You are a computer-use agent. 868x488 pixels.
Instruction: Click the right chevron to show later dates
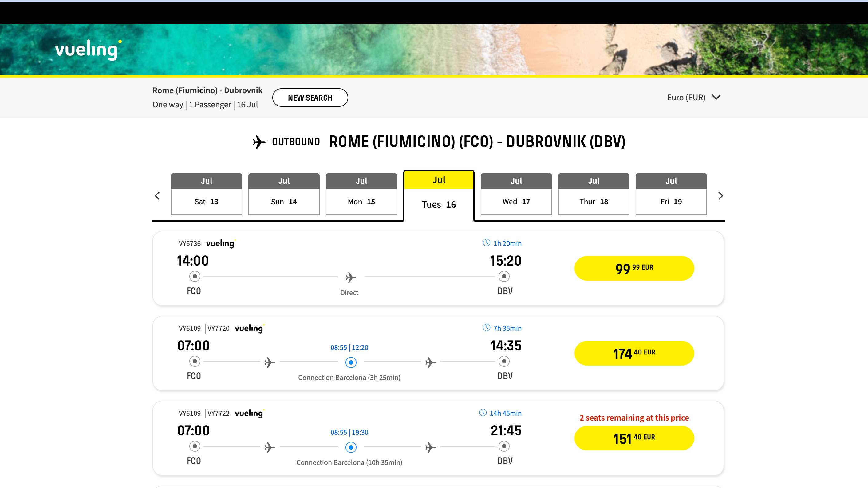pos(721,195)
